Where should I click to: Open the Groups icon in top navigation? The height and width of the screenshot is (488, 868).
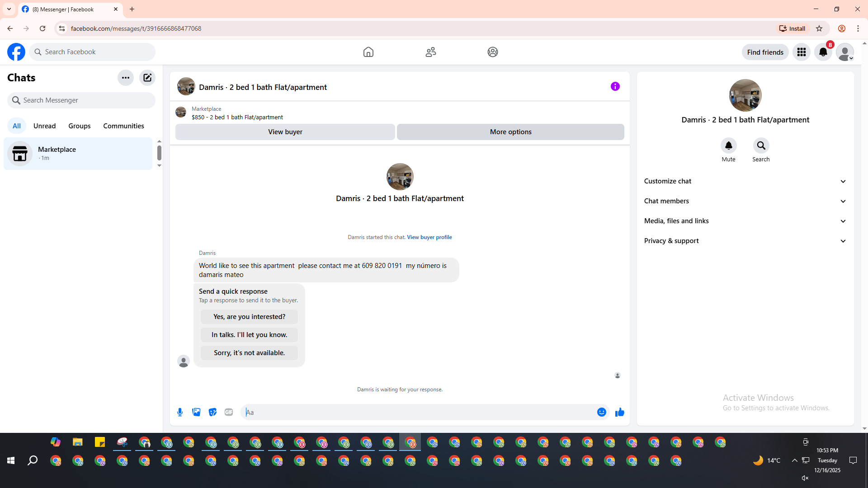click(x=493, y=52)
